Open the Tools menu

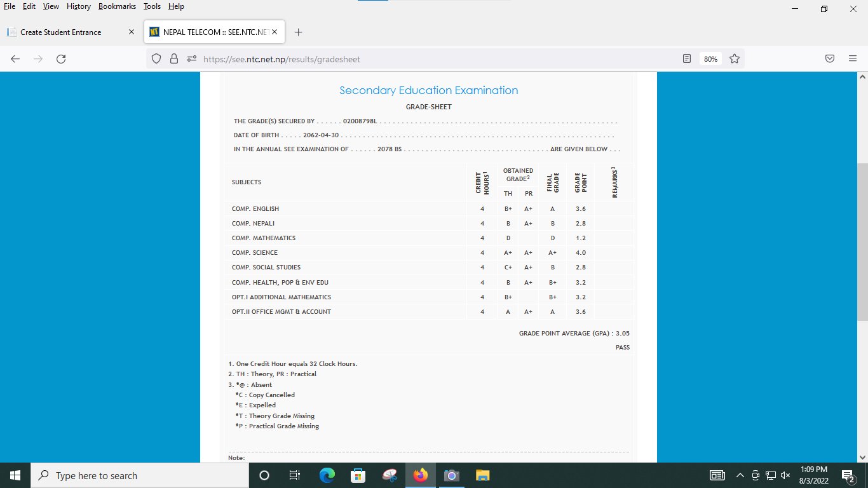tap(152, 6)
